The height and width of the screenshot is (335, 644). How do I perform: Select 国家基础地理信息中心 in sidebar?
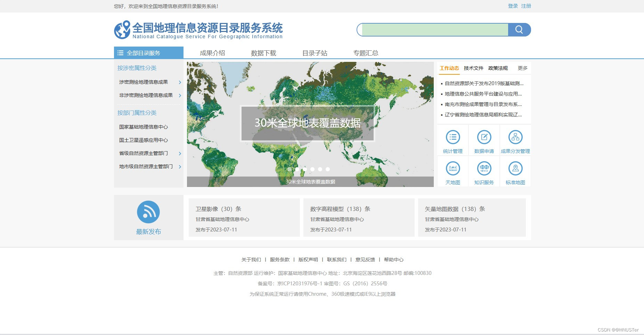[144, 127]
